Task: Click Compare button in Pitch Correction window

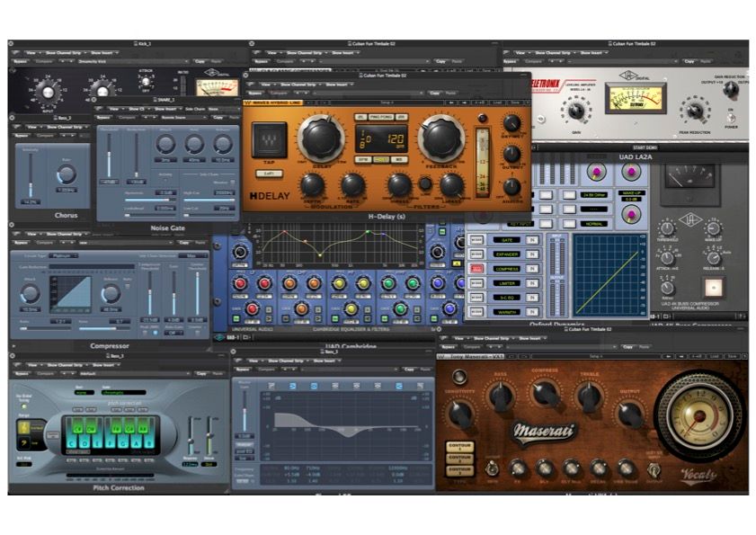Action: [45, 373]
